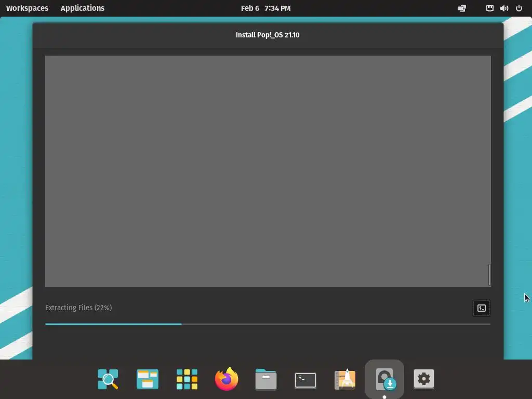Open Pop!_Shop rocket icon in dock
The width and height of the screenshot is (532, 399).
(345, 379)
